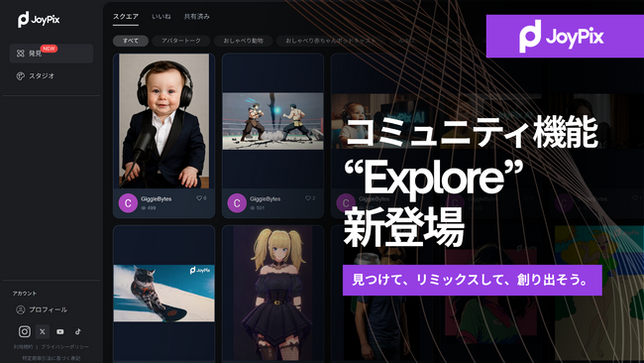
Task: Click the profile person icon
Action: 20,309
